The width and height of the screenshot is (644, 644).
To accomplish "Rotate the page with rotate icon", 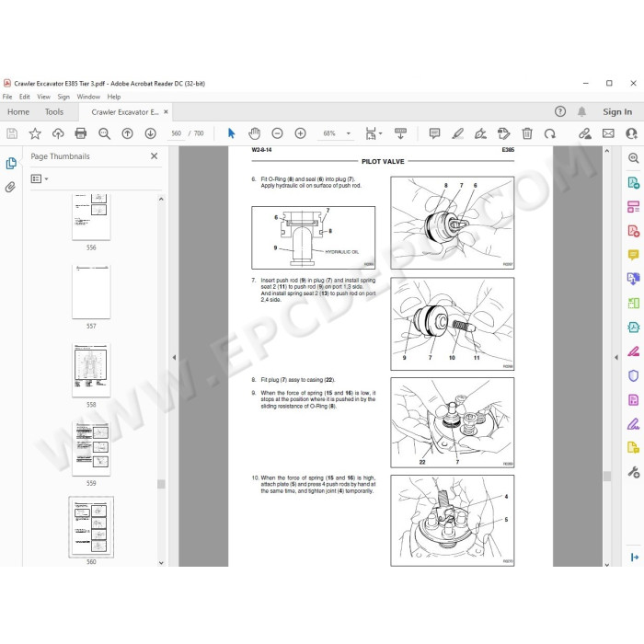I will coord(550,133).
